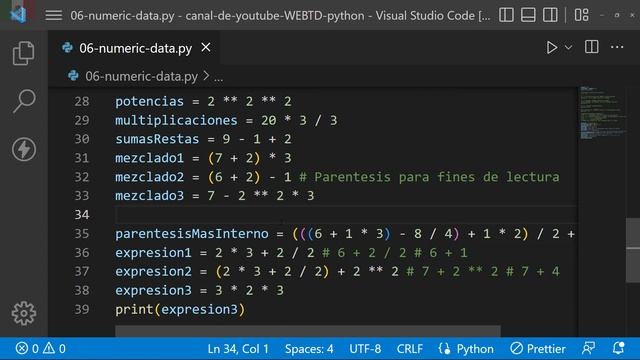Change indentation using Spaces: 4
The height and width of the screenshot is (360, 640).
(309, 349)
